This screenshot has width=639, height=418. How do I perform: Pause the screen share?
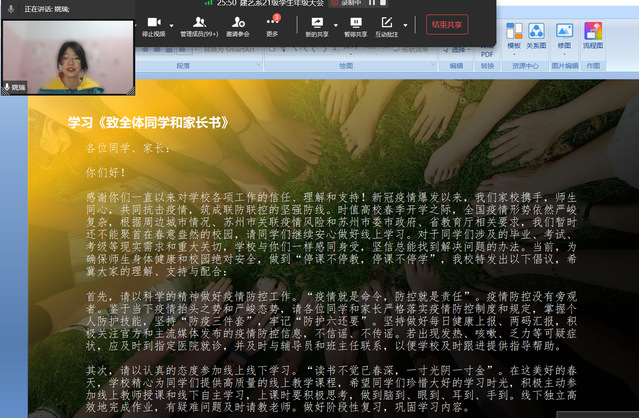355,22
